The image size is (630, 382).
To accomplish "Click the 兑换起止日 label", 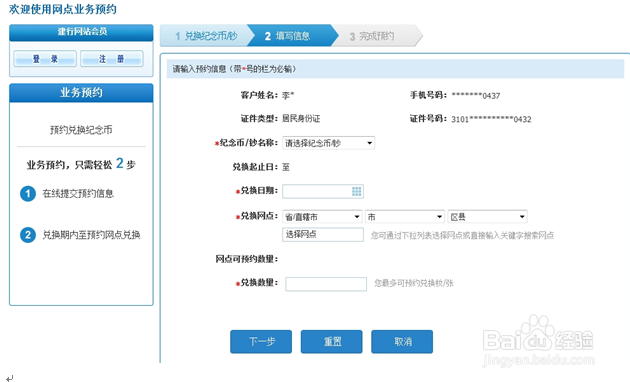I will (x=255, y=167).
